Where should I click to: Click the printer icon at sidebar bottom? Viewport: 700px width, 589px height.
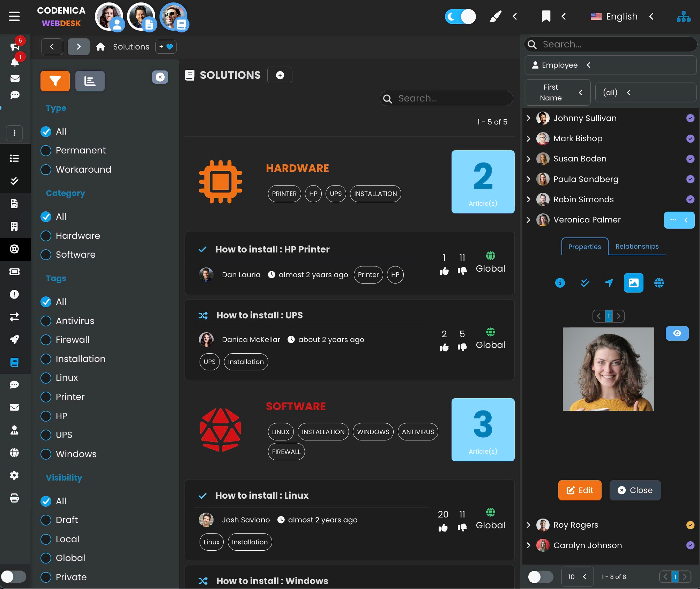[14, 498]
